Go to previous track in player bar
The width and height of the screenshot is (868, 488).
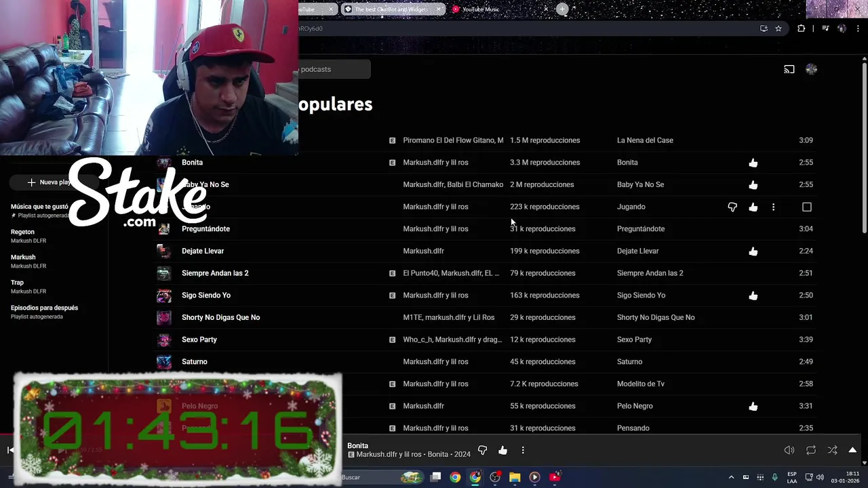(10, 450)
